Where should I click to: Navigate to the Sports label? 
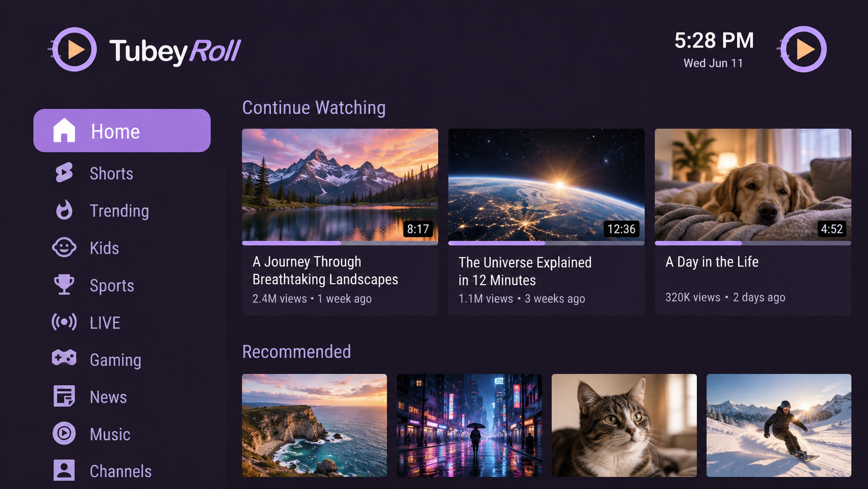coord(112,286)
